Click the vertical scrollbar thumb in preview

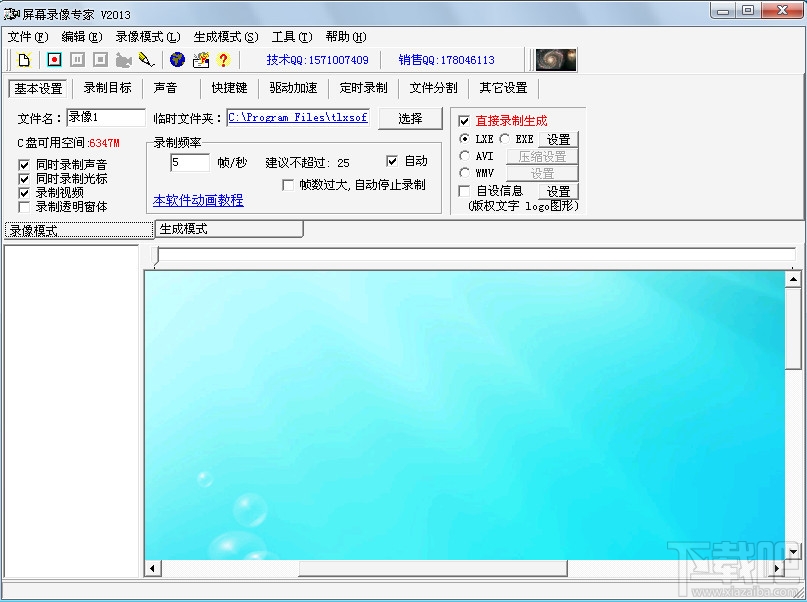click(x=793, y=328)
